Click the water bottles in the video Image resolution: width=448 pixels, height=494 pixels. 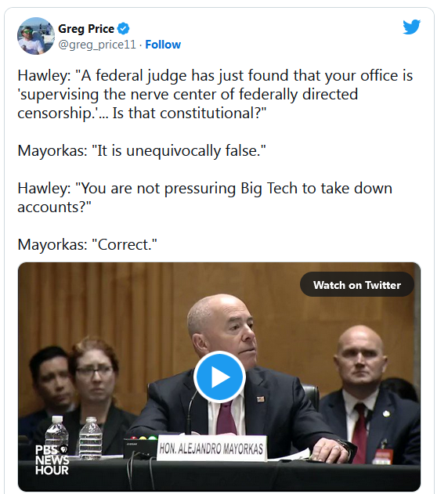(x=74, y=438)
